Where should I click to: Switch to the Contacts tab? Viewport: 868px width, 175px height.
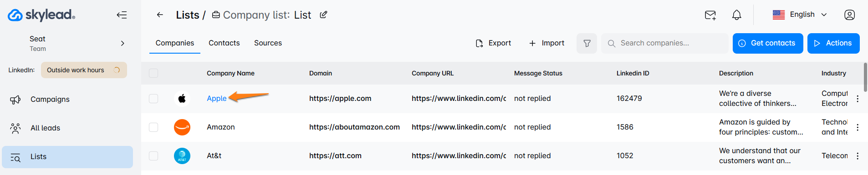coord(224,43)
